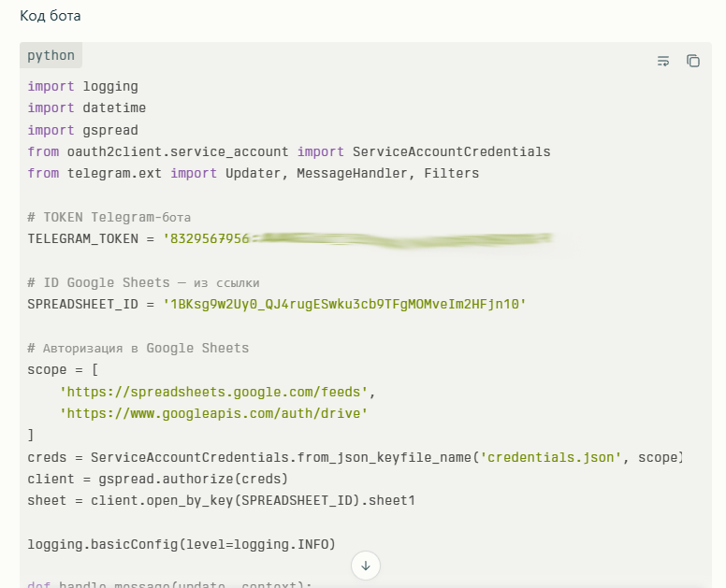The image size is (726, 588).
Task: Toggle word wrap for the code block
Action: (663, 61)
